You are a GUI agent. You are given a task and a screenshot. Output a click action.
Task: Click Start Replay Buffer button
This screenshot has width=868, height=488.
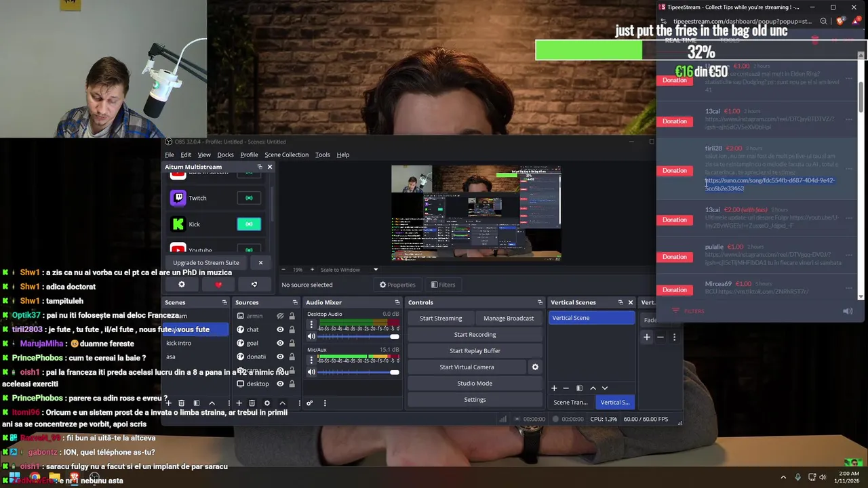pyautogui.click(x=475, y=351)
